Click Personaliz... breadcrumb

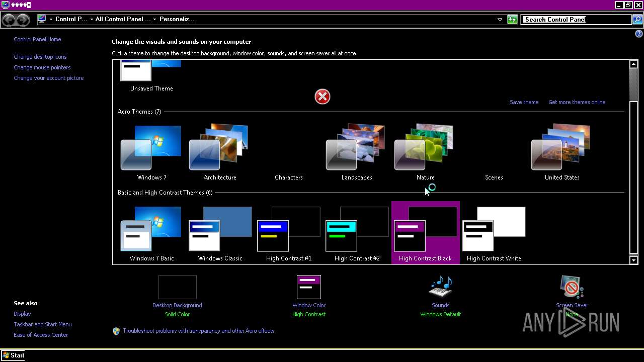point(177,19)
